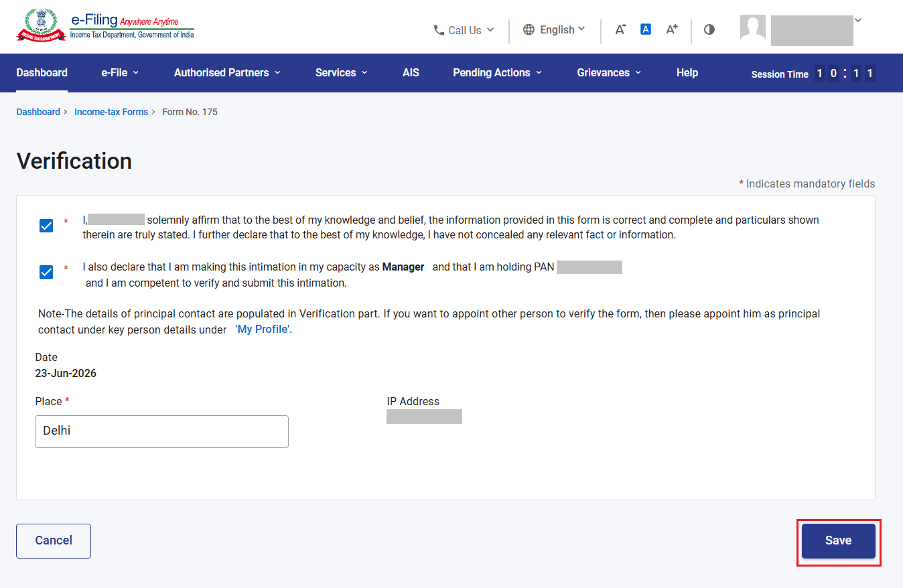Screen dimensions: 903x588
Task: Toggle high contrast mode icon
Action: (x=709, y=29)
